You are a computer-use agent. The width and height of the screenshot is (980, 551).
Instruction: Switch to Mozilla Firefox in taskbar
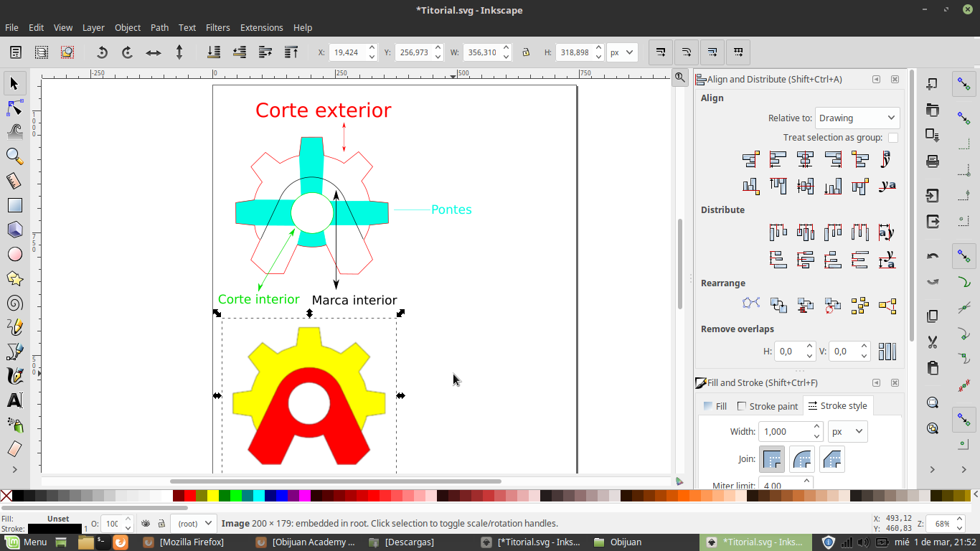pos(184,542)
